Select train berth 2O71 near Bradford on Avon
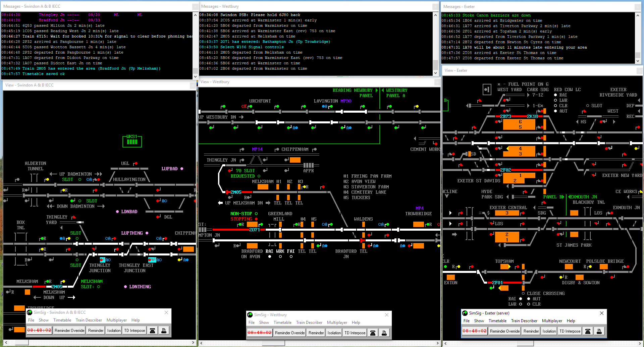This screenshot has width=644, height=347. (255, 230)
